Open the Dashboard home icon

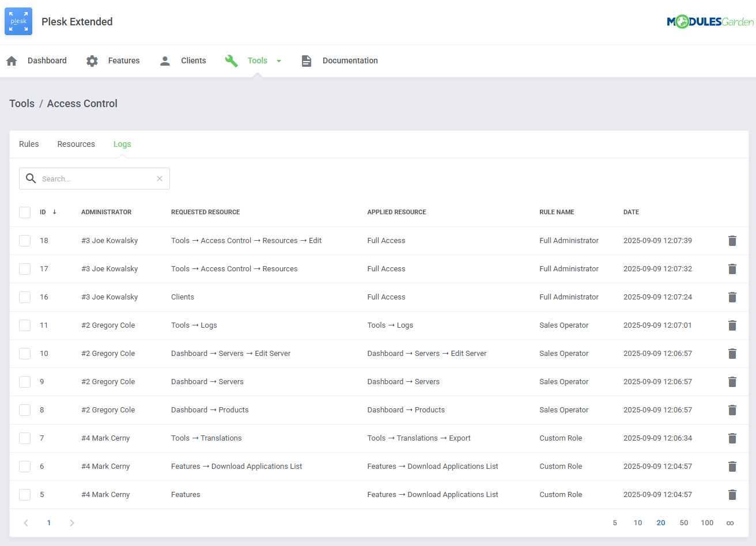pos(12,60)
